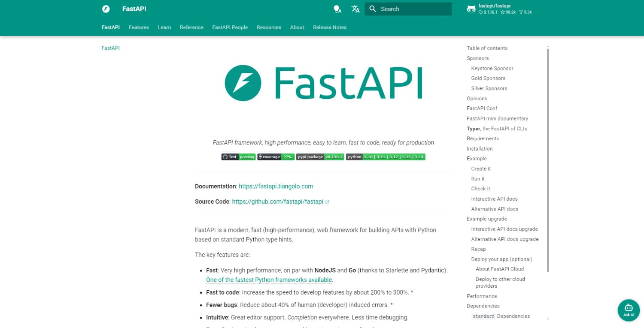Go to Deploy to other cloud providers entry
Image resolution: width=644 pixels, height=328 pixels.
point(501,283)
